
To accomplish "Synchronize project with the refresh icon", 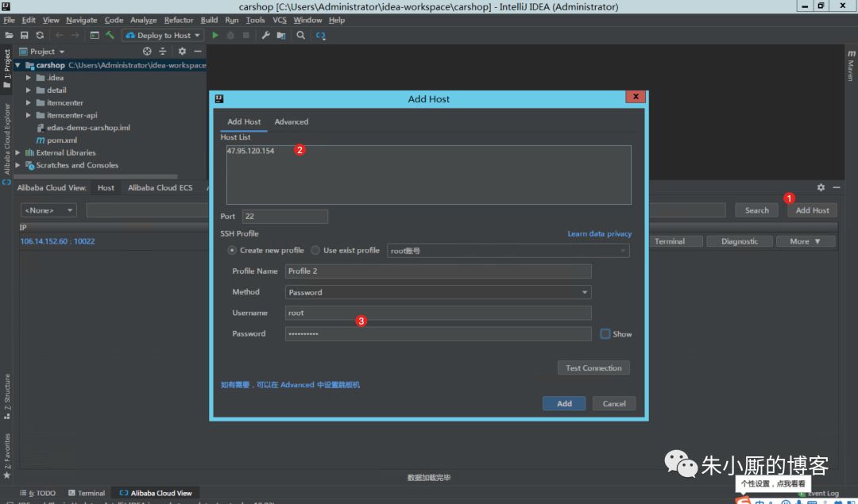I will click(40, 35).
